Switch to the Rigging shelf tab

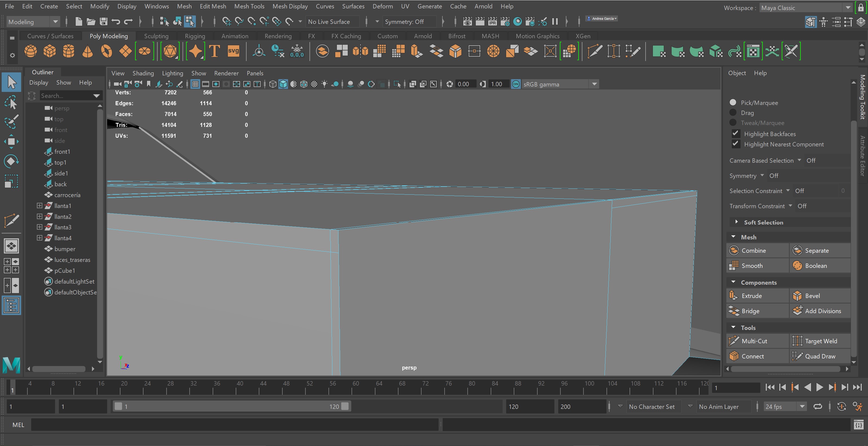(x=195, y=36)
